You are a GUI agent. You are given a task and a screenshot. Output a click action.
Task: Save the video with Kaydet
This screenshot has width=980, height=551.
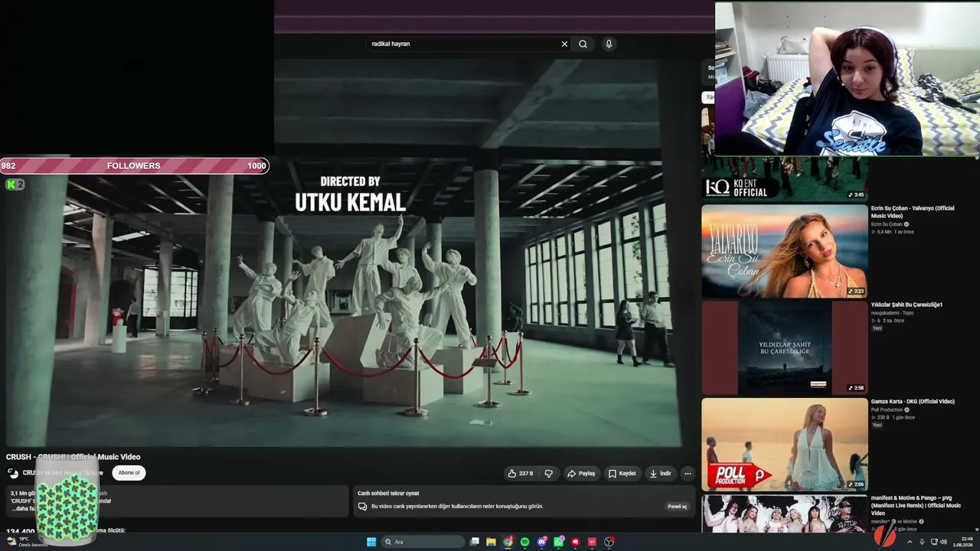[622, 474]
